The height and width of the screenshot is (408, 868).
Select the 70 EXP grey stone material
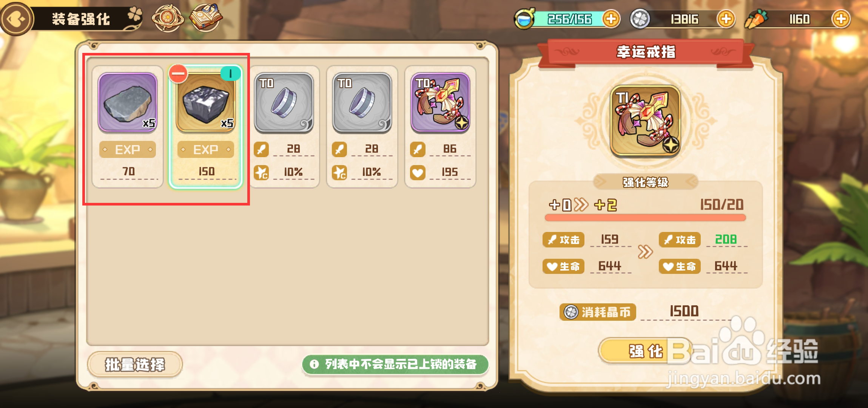click(128, 127)
